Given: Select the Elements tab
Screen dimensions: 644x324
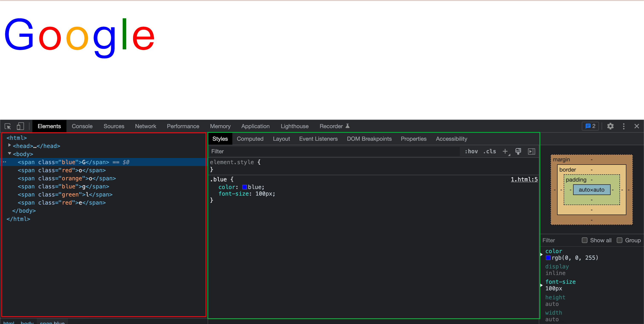Looking at the screenshot, I should coord(49,126).
